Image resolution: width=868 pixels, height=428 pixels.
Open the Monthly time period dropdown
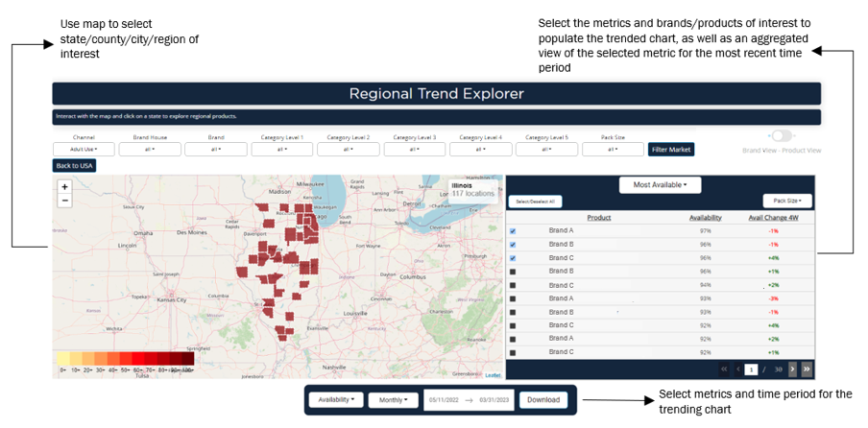(x=392, y=400)
